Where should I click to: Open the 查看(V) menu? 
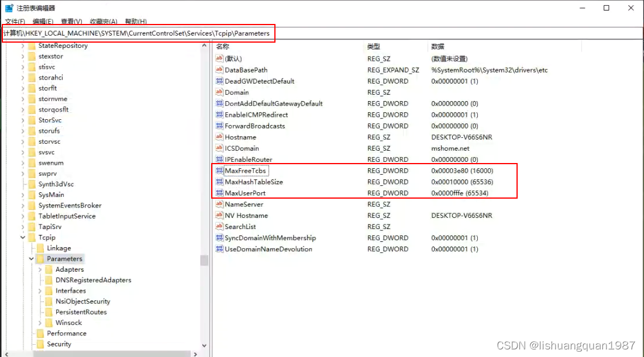pos(71,22)
